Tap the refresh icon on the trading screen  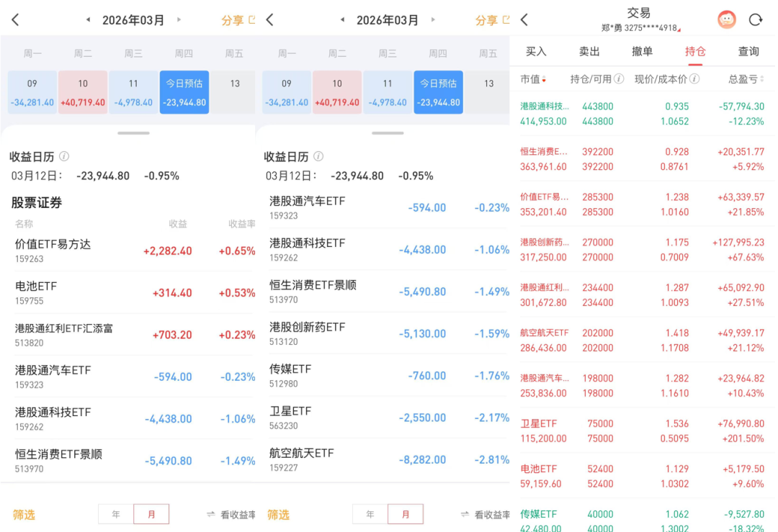(756, 19)
